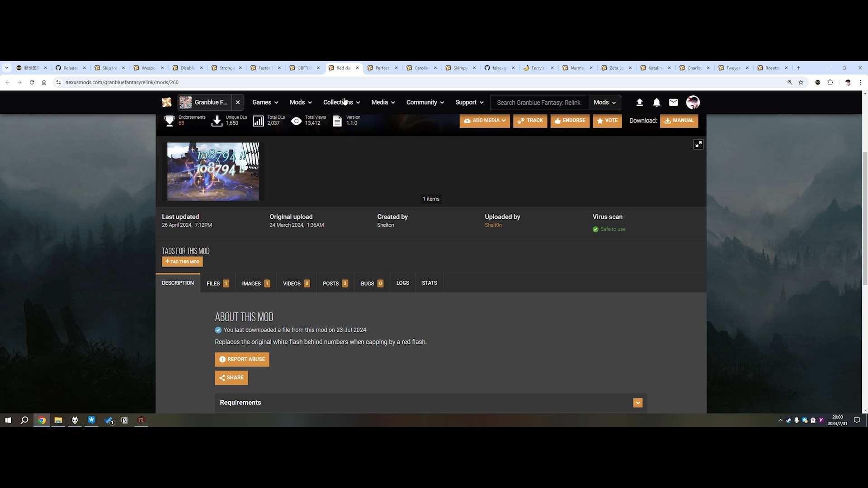Click the Share button
868x488 pixels.
(231, 378)
